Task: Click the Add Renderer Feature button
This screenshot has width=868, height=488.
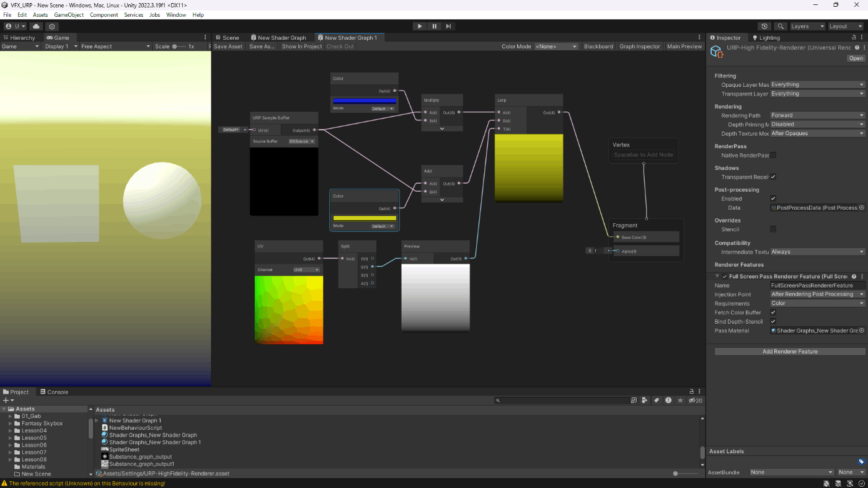Action: point(790,352)
